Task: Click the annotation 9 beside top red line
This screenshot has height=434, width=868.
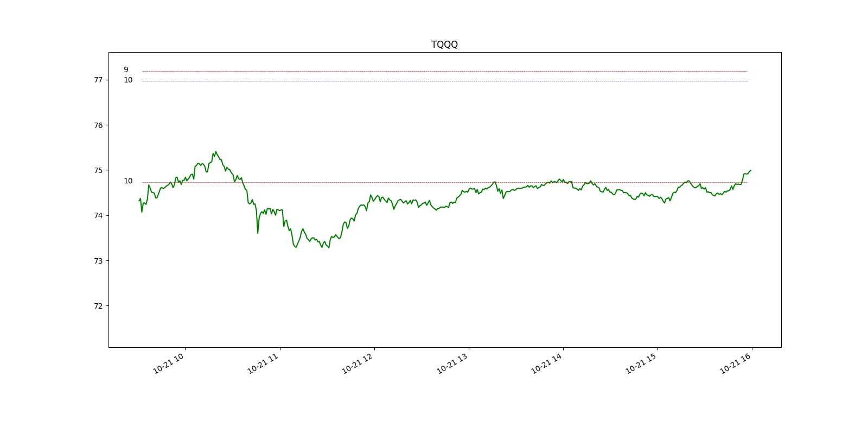Action: point(126,70)
